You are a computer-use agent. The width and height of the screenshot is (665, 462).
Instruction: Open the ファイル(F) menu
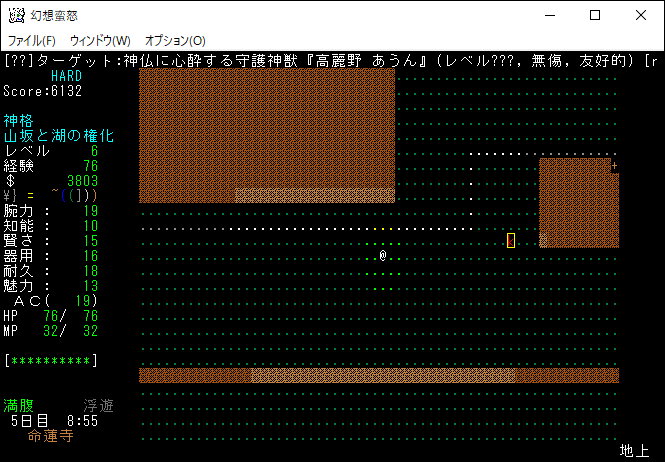click(x=32, y=41)
